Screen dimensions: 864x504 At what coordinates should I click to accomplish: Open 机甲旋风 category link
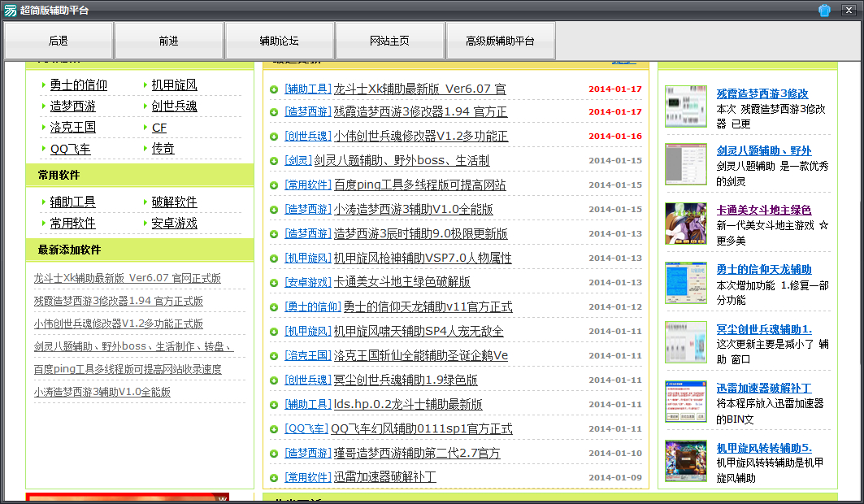coord(174,85)
